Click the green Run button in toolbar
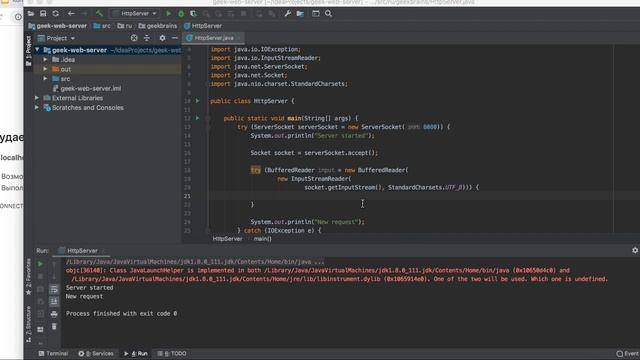This screenshot has width=640, height=360. 168,13
